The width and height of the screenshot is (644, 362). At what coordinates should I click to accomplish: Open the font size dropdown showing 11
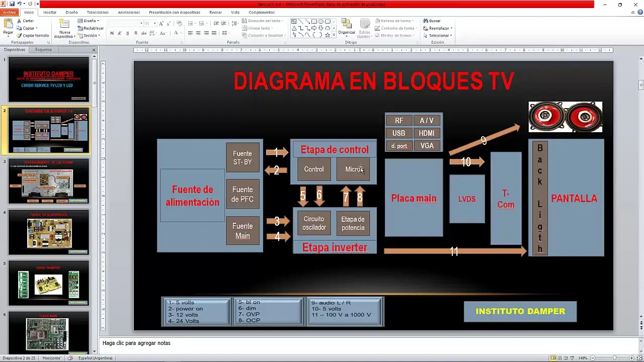pos(154,24)
